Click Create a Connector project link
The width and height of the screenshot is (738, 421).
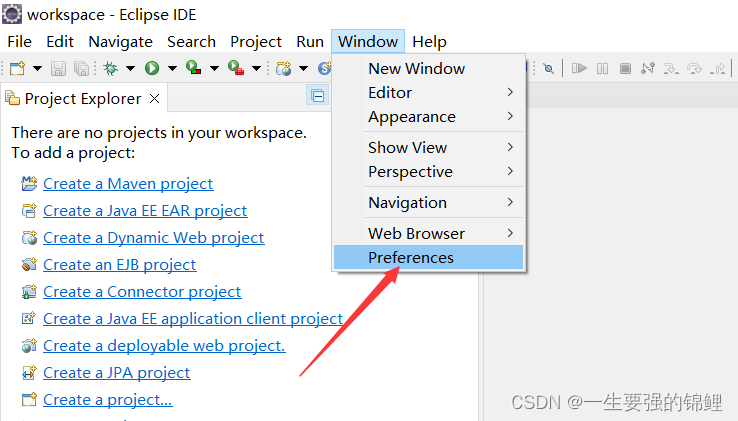point(142,292)
